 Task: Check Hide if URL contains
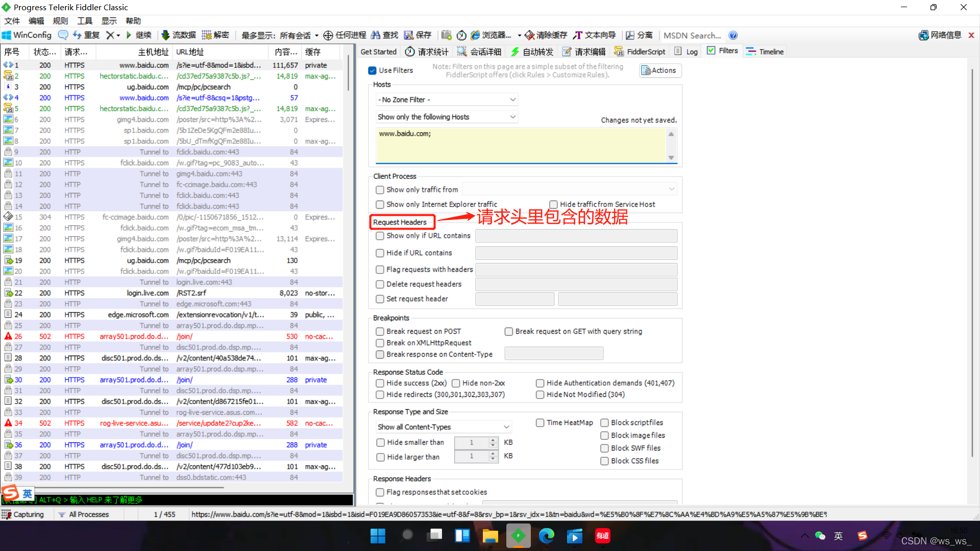coord(380,253)
